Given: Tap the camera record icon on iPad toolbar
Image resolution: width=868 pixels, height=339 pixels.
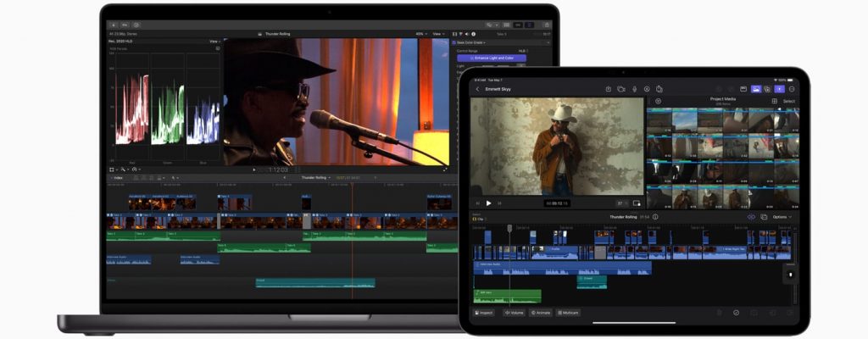Looking at the screenshot, I should click(x=620, y=89).
